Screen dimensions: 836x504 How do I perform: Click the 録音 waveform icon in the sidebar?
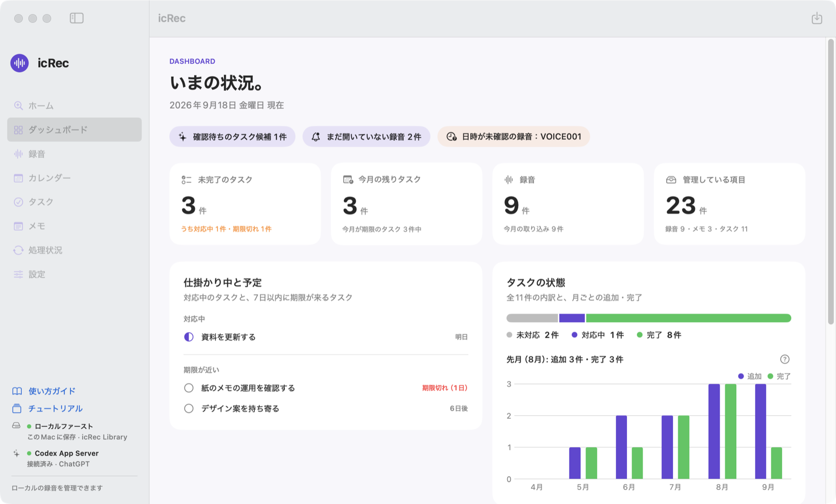pyautogui.click(x=18, y=154)
